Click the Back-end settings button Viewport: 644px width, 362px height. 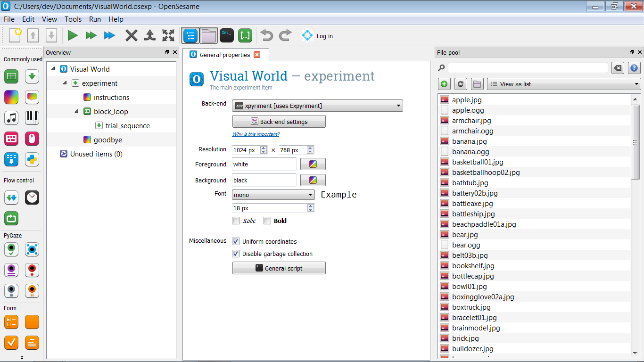point(279,122)
